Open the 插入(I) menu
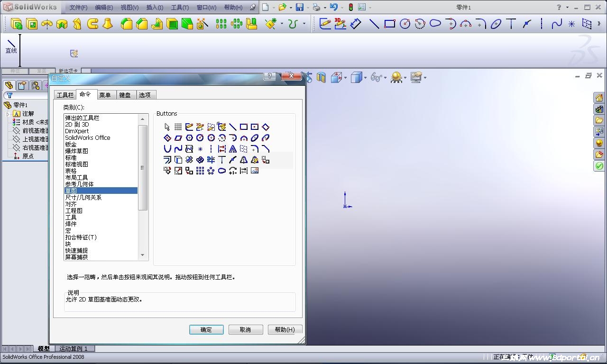The image size is (607, 364). pyautogui.click(x=155, y=8)
